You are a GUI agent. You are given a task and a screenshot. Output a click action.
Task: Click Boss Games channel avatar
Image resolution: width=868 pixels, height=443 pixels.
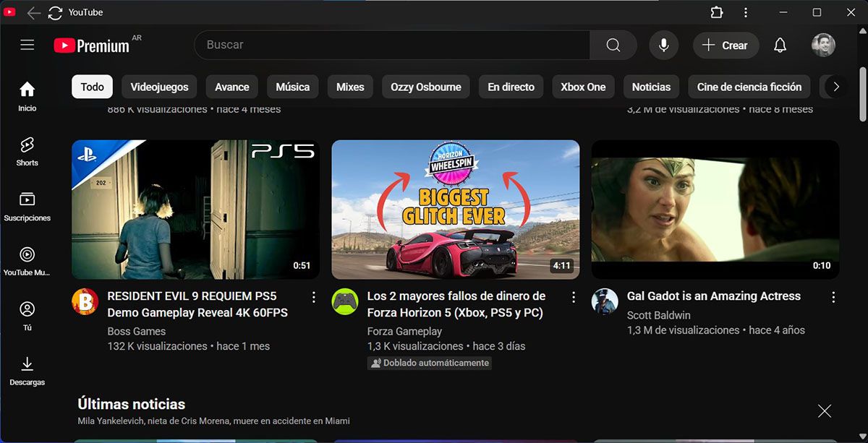85,301
